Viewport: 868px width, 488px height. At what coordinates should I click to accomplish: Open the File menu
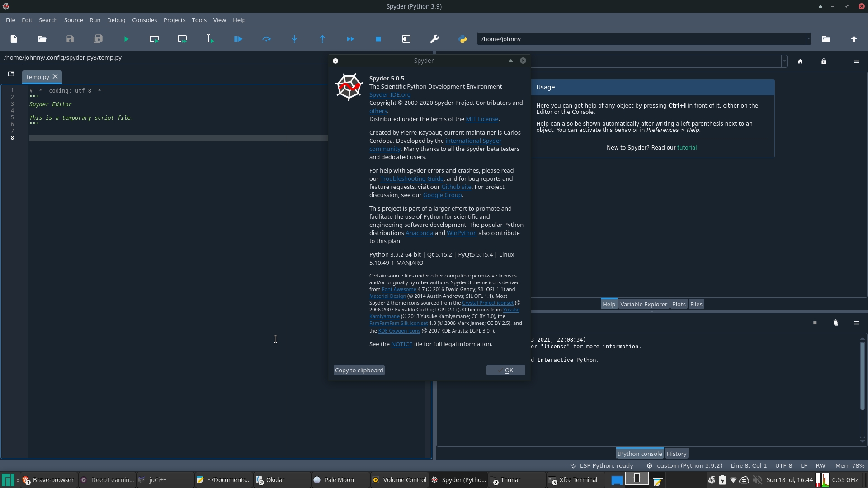[x=10, y=20]
